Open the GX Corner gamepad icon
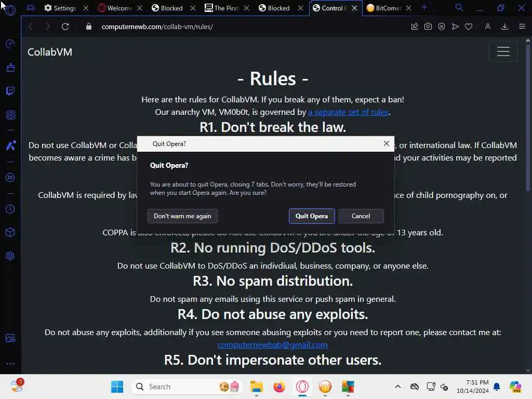532x399 pixels. click(x=31, y=8)
